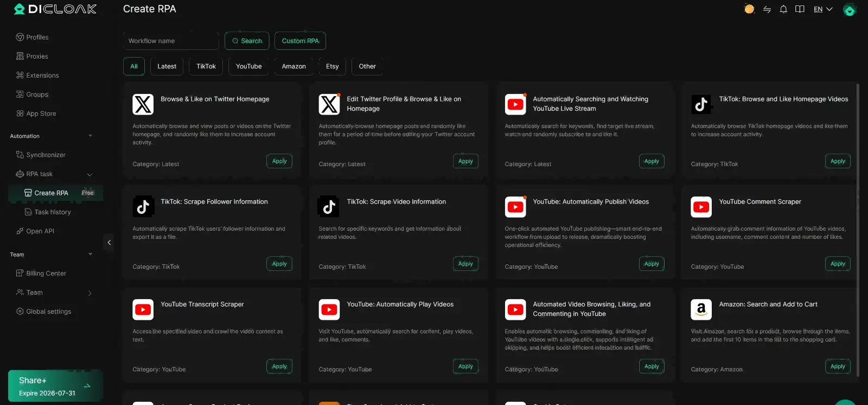Focus the Workflow name search field
The width and height of the screenshot is (868, 405).
point(171,41)
